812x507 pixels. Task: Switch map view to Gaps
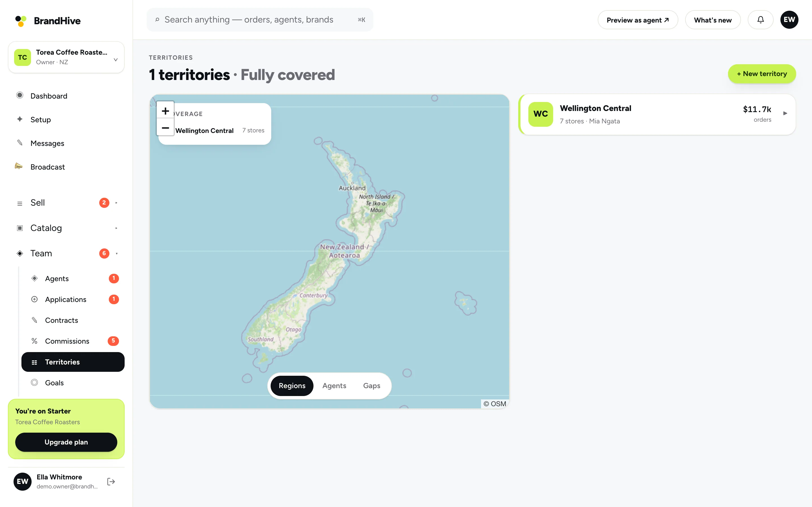pyautogui.click(x=371, y=386)
